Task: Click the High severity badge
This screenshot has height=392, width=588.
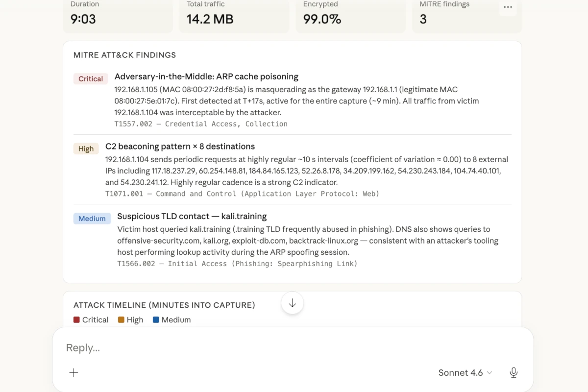Action: pos(86,148)
